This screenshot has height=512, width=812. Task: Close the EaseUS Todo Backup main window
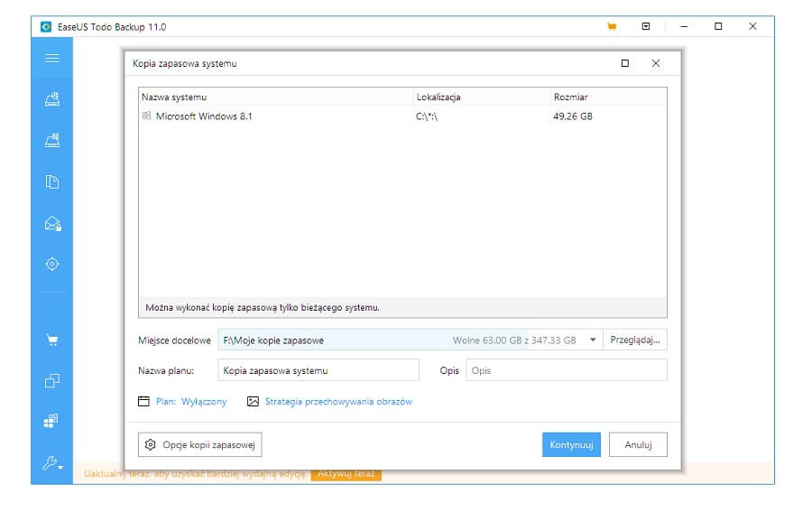[x=753, y=26]
